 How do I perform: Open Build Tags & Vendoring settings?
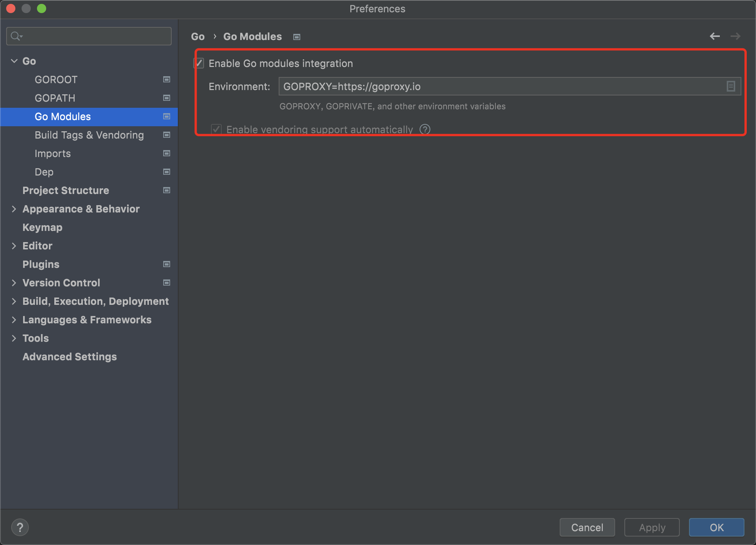pyautogui.click(x=89, y=135)
